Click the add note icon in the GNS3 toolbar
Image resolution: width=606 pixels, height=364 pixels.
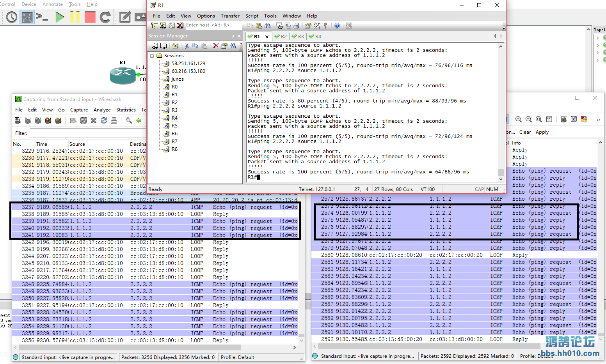(x=125, y=17)
